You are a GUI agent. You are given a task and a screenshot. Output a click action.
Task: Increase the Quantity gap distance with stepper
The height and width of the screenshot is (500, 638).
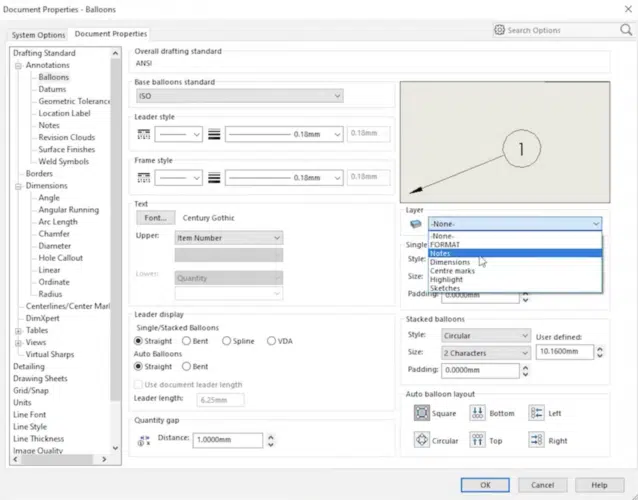(x=271, y=437)
